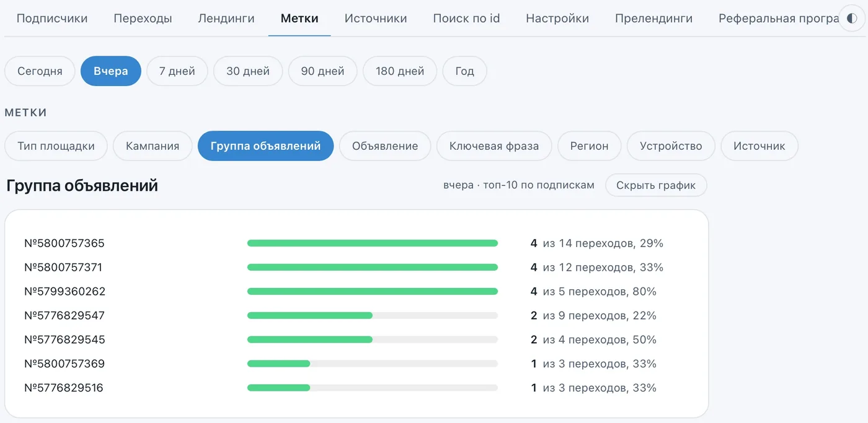Click ad group №5776829545
Viewport: 868px width, 423px height.
[64, 340]
